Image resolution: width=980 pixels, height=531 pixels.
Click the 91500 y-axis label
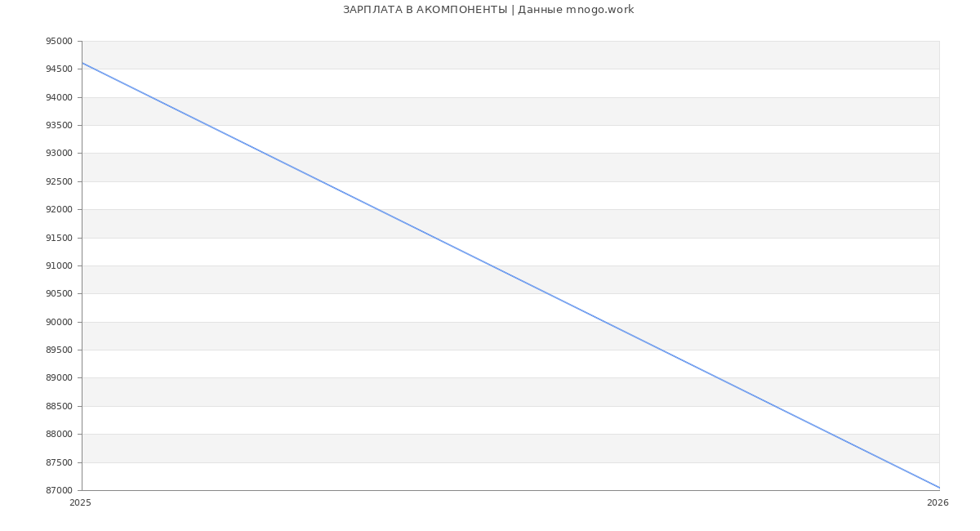(x=59, y=238)
